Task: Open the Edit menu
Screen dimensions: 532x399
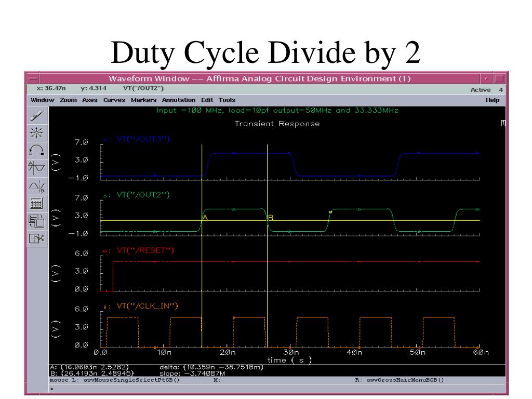Action: click(207, 100)
